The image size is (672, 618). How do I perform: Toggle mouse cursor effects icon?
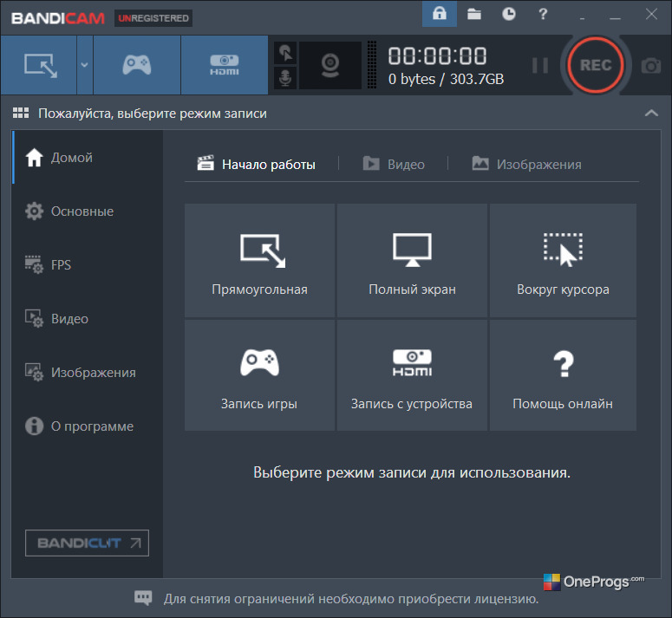tap(285, 53)
